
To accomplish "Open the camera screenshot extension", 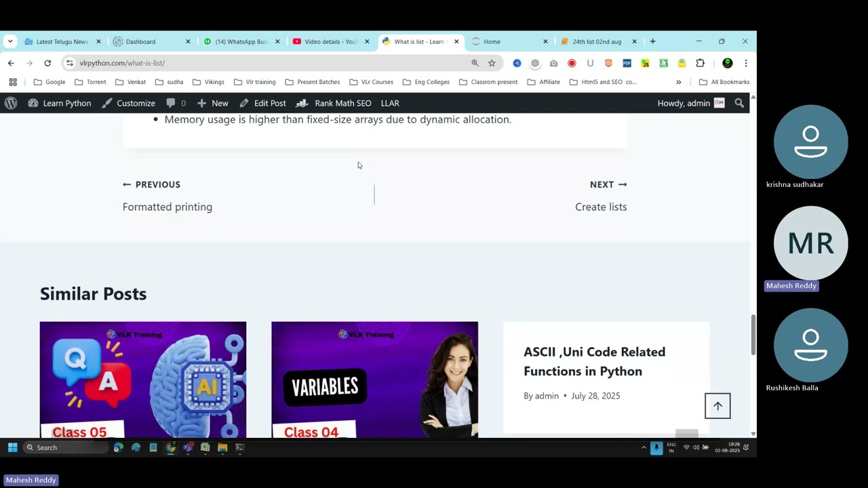I will [553, 63].
